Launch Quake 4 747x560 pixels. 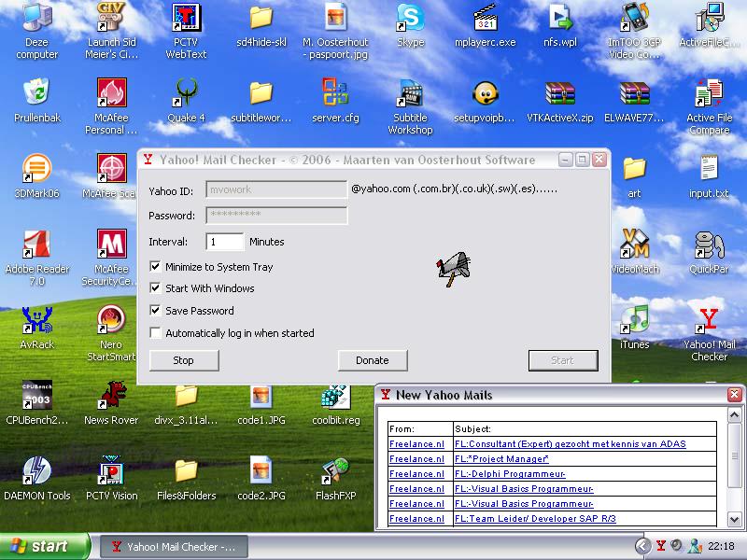tap(185, 98)
